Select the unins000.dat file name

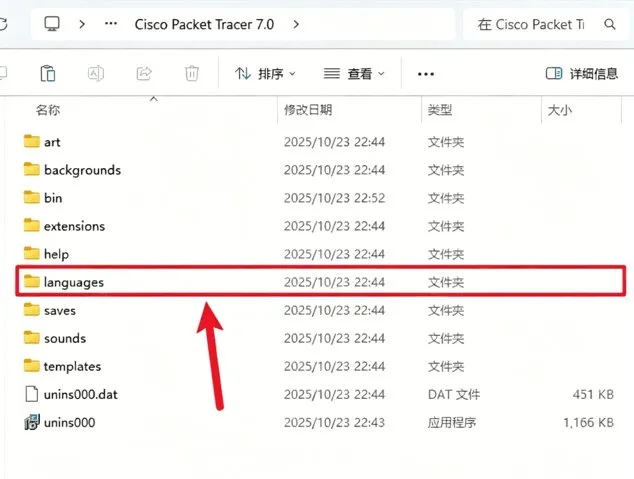[80, 395]
